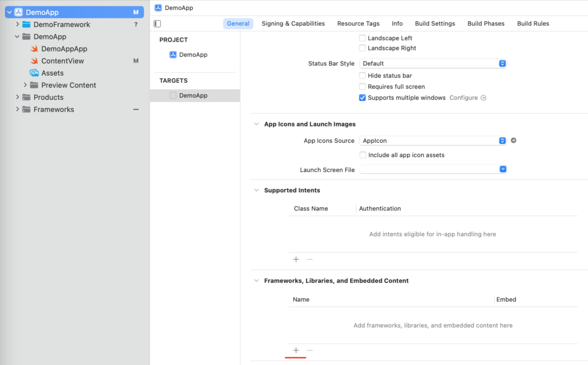The image size is (588, 365).
Task: Click the DemoApp project icon in navigator
Action: [18, 12]
